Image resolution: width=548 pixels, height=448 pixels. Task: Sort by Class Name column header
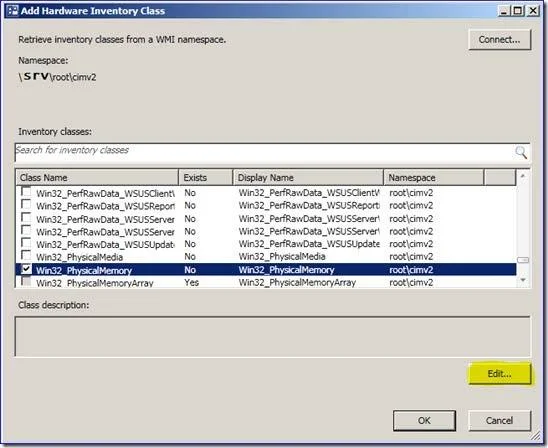click(97, 178)
